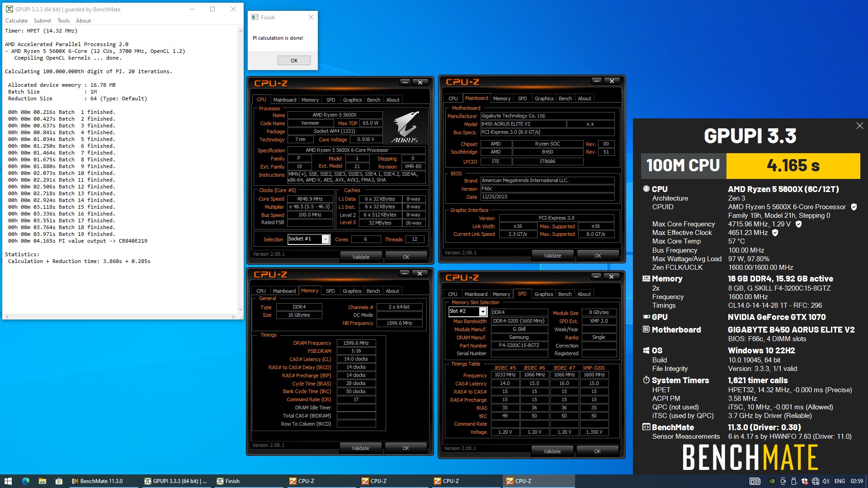Click the Memory module icon in BenchMate panel

coord(646,279)
